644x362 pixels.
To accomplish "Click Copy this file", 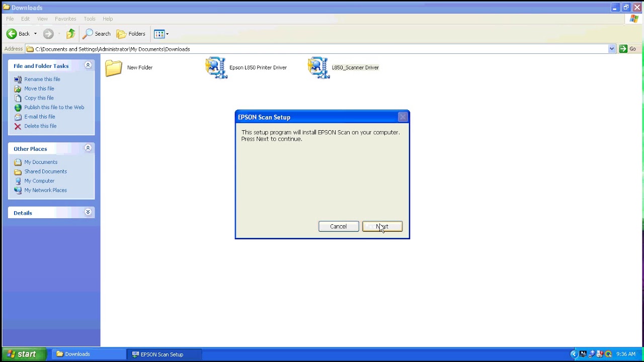I will coord(39,98).
